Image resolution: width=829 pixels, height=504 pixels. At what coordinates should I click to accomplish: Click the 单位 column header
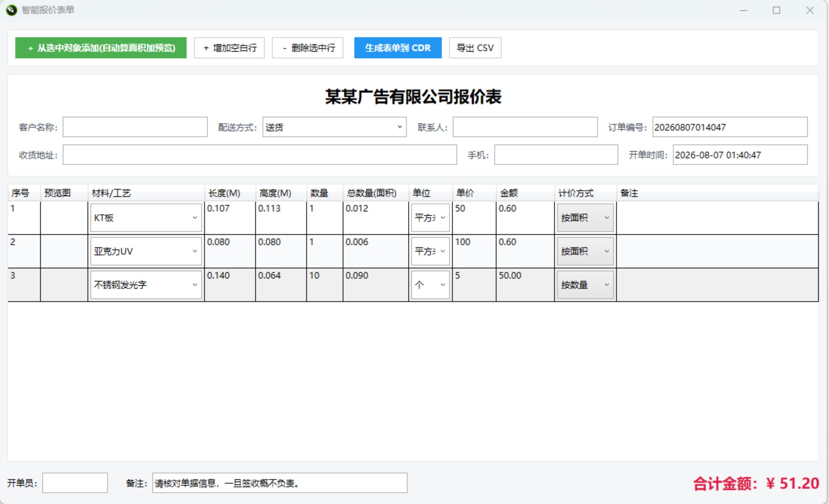(431, 193)
